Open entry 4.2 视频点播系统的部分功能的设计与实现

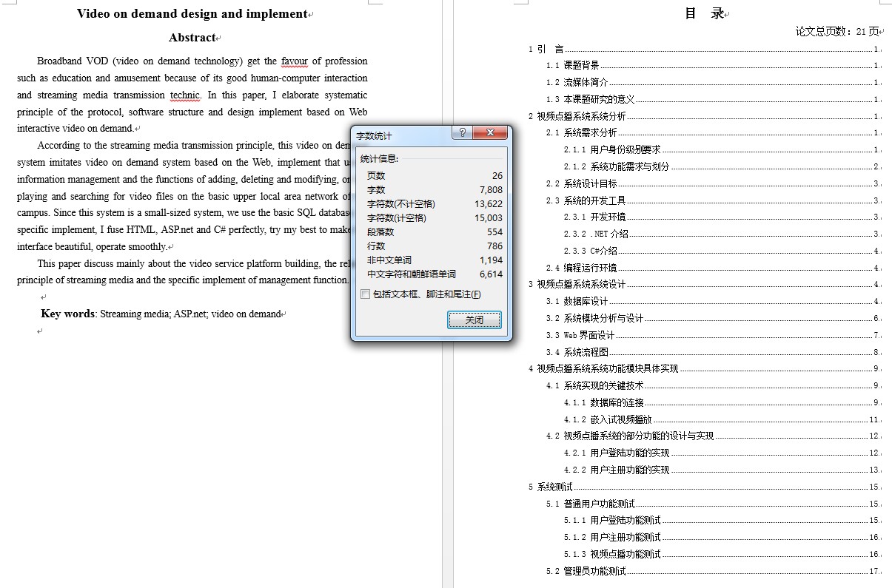click(713, 436)
